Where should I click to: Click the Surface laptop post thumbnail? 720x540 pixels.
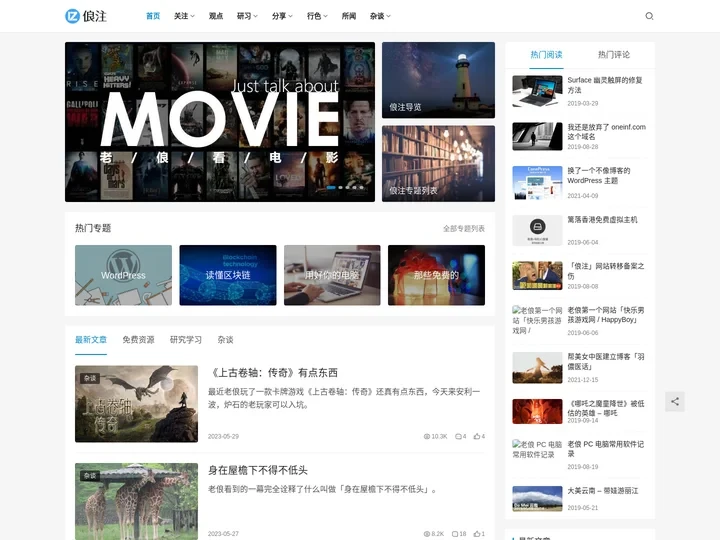[x=537, y=91]
